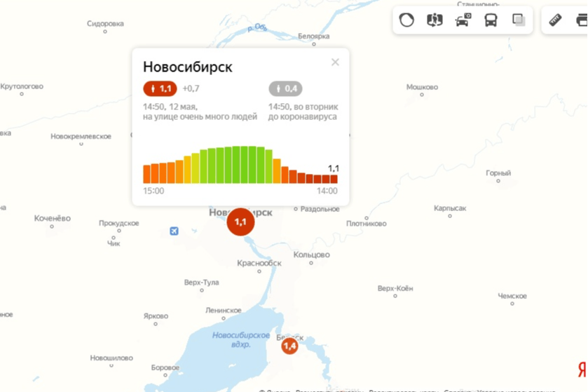Click the red 1,1 index badge
This screenshot has height=392, width=588.
(160, 88)
